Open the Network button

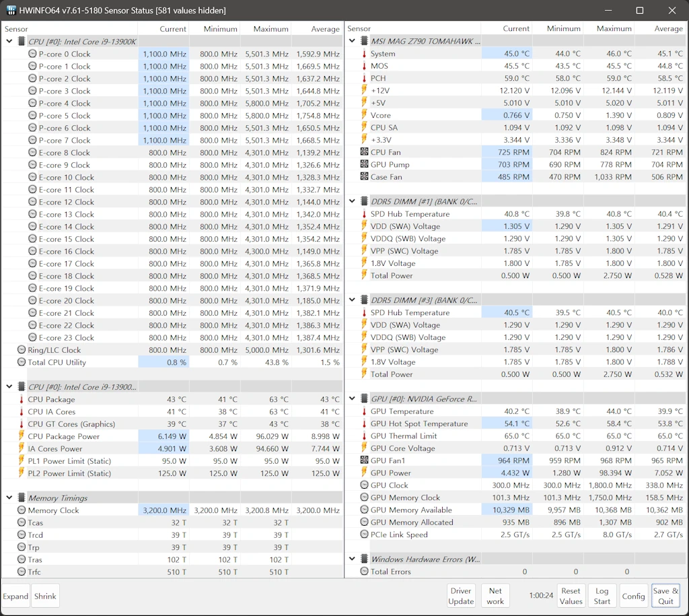click(x=495, y=596)
